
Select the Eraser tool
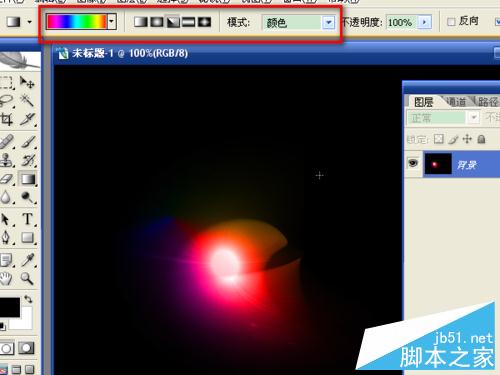(6, 179)
